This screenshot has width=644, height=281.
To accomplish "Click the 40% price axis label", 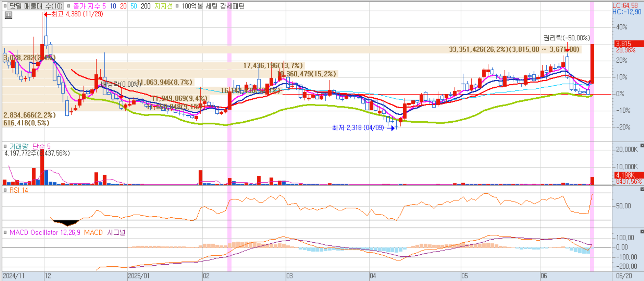I will (x=622, y=27).
